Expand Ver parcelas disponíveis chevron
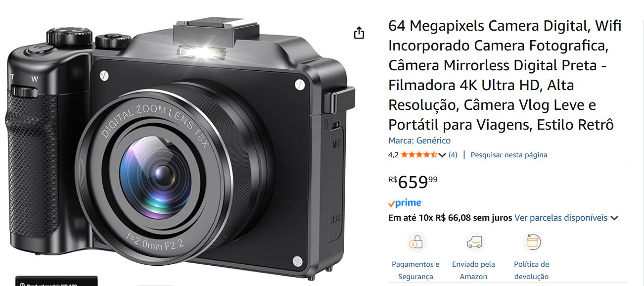Image resolution: width=644 pixels, height=286 pixels. click(x=614, y=218)
